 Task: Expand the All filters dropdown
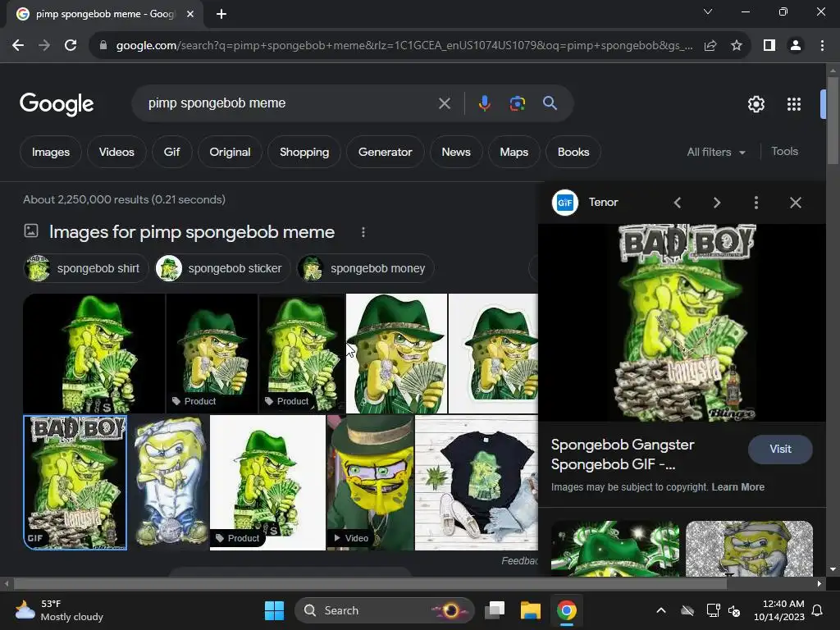click(x=716, y=152)
